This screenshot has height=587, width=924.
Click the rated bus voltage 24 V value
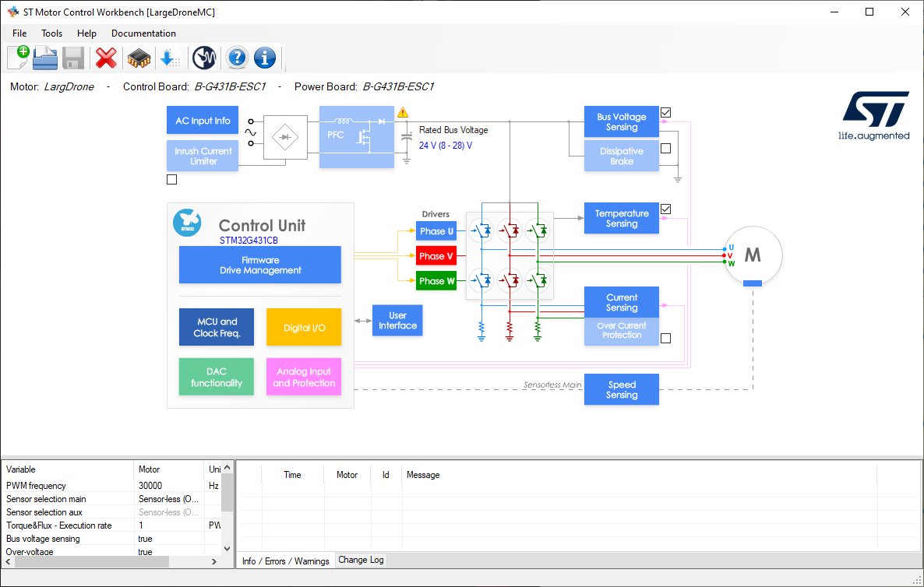(x=446, y=146)
